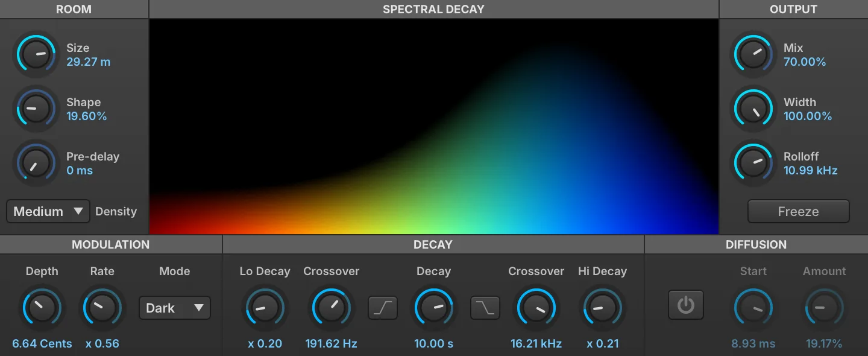Screen dimensions: 868x356
Task: Click the Pre-delay value 0 ms
Action: click(x=80, y=170)
